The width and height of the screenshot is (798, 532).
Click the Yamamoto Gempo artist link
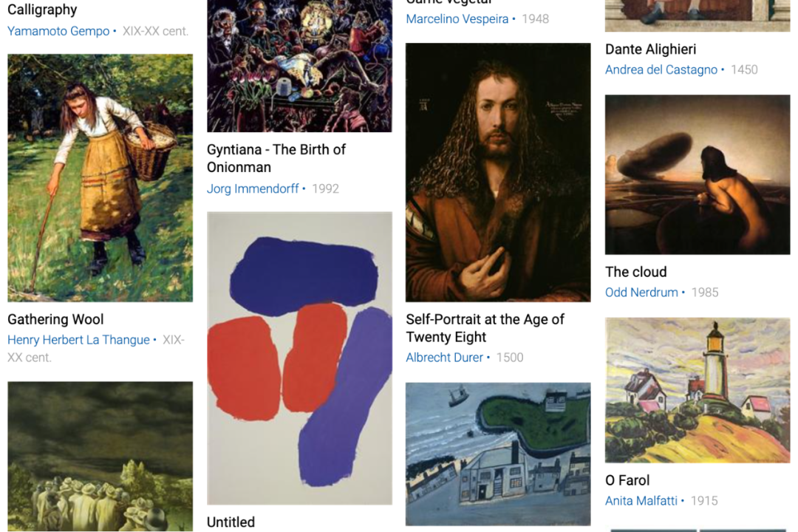click(58, 31)
